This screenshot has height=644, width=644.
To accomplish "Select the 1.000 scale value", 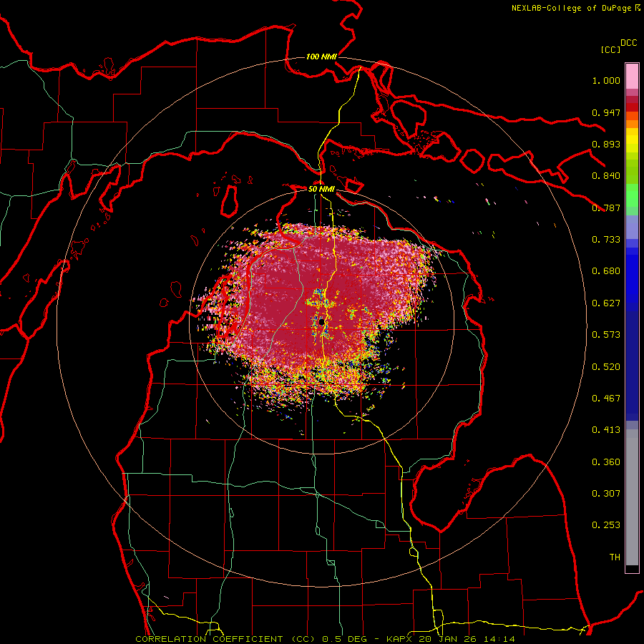I will click(x=606, y=80).
